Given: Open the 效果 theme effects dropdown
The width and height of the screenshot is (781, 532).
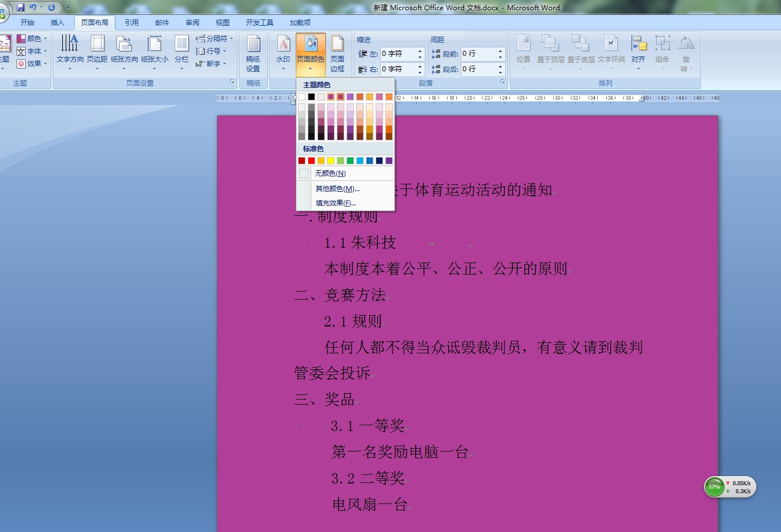Looking at the screenshot, I should coord(32,64).
